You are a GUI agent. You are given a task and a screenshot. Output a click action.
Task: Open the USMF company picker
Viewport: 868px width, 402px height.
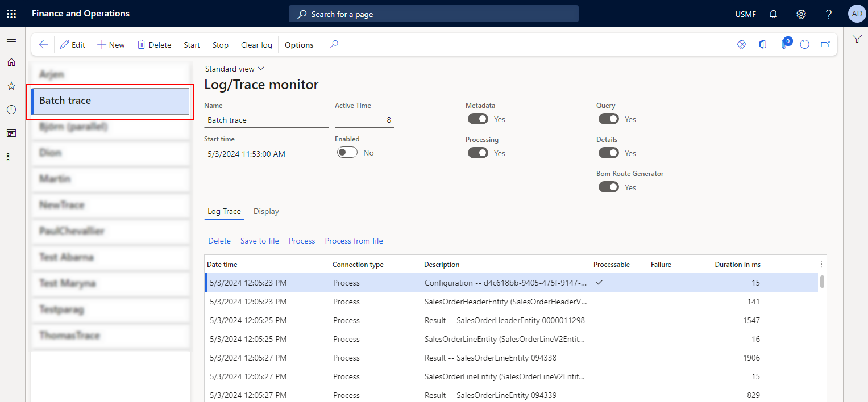[745, 14]
